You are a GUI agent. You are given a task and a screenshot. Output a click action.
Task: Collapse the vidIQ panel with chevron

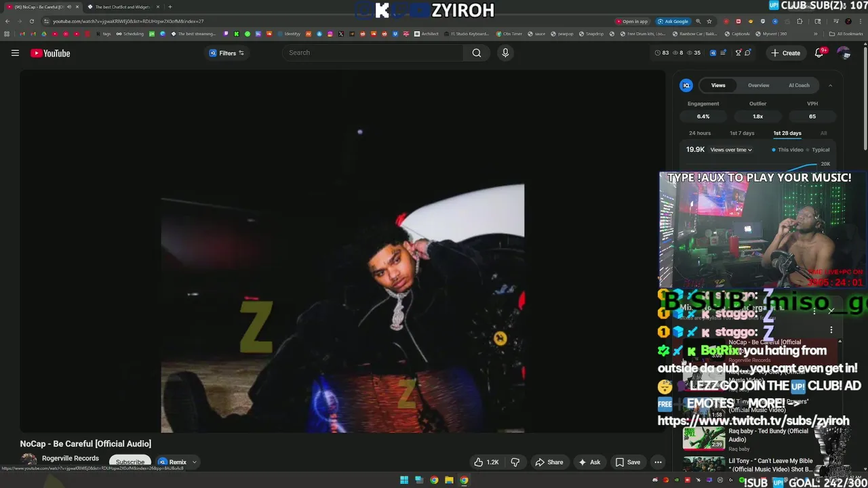(830, 85)
